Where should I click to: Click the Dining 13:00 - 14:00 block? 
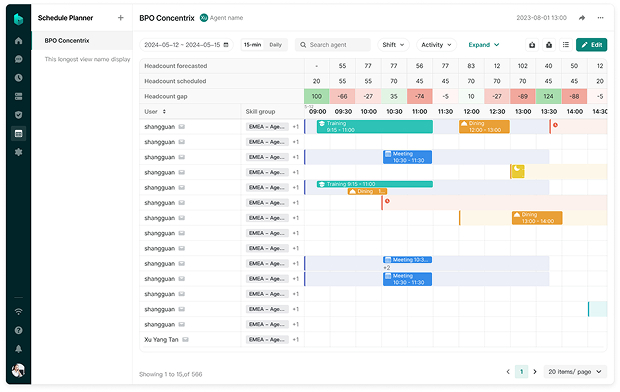(x=537, y=218)
